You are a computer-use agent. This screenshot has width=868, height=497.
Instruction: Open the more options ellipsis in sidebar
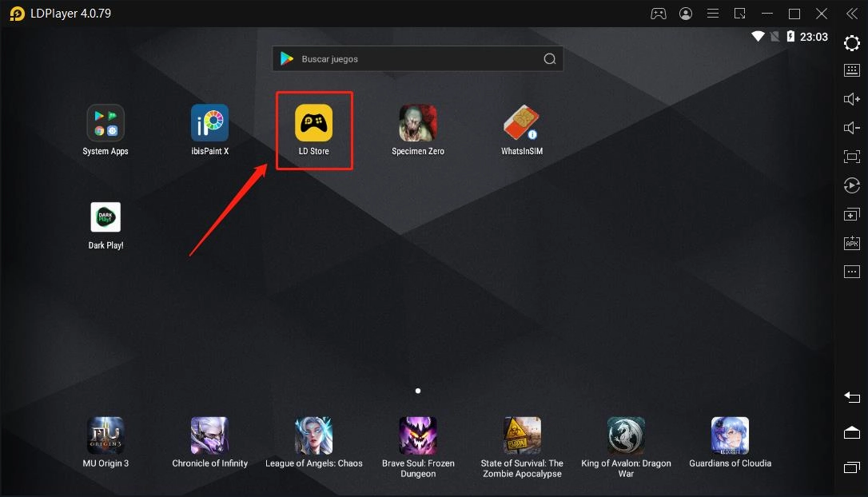(x=852, y=272)
